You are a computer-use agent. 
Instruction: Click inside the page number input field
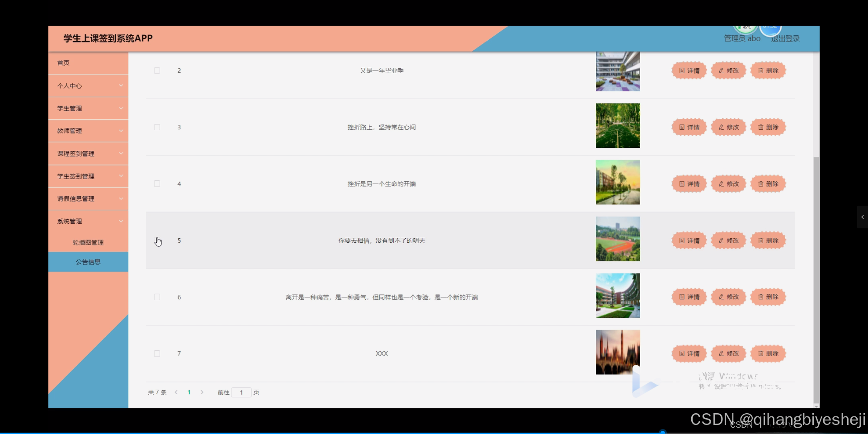(241, 392)
